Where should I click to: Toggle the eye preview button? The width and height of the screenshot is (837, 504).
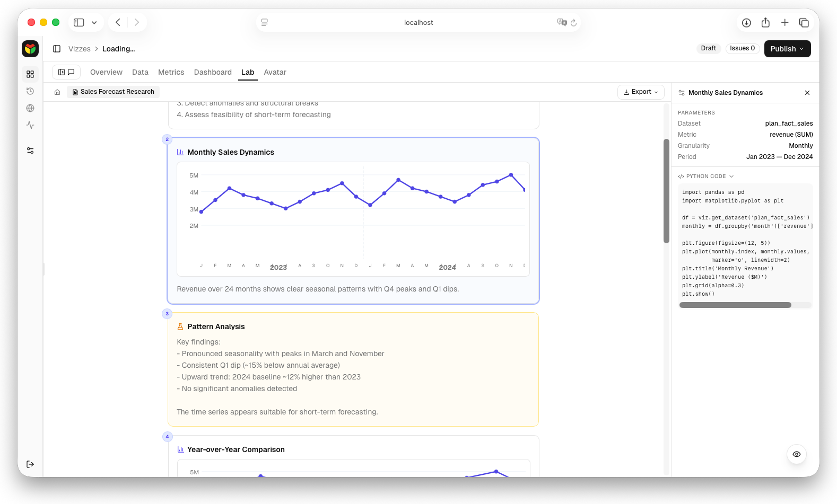796,454
